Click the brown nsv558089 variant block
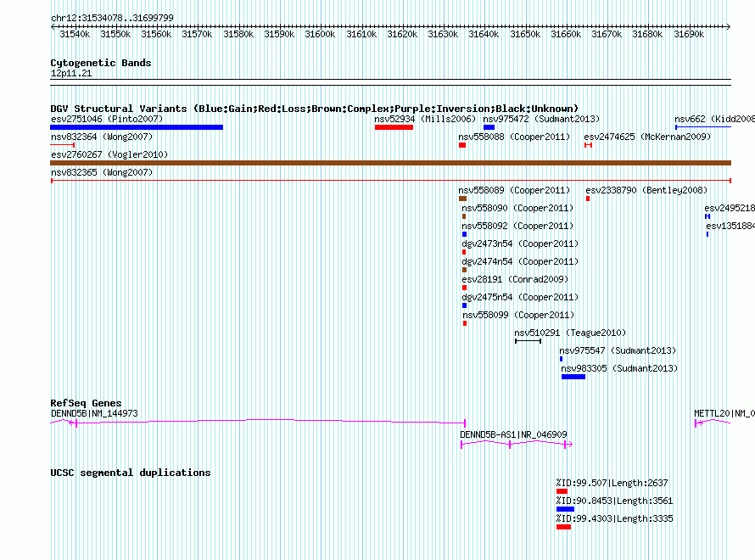 click(x=462, y=199)
